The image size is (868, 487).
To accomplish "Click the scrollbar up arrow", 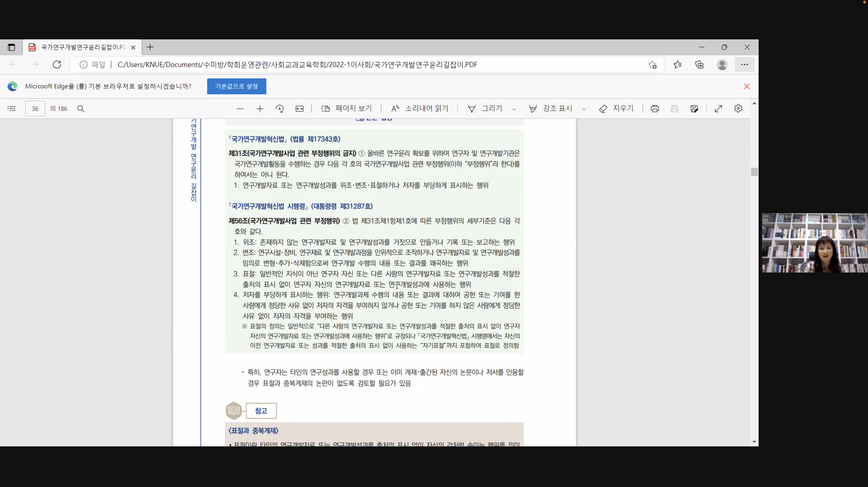I will pyautogui.click(x=754, y=103).
